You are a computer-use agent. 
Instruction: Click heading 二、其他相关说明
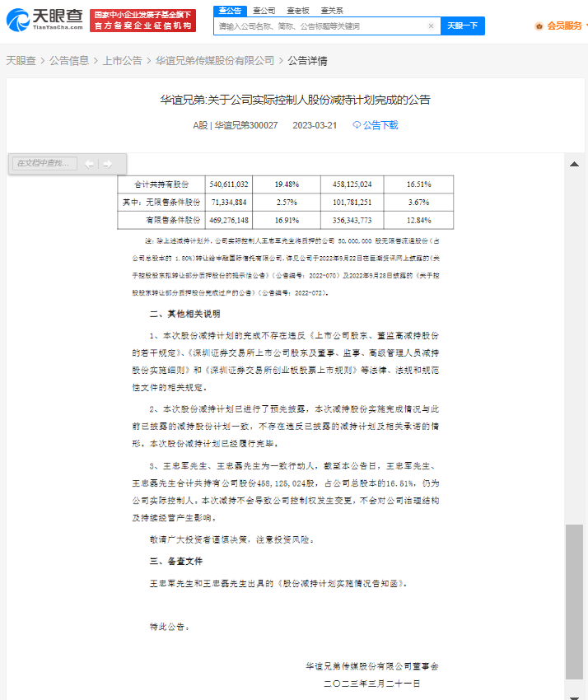pyautogui.click(x=184, y=314)
